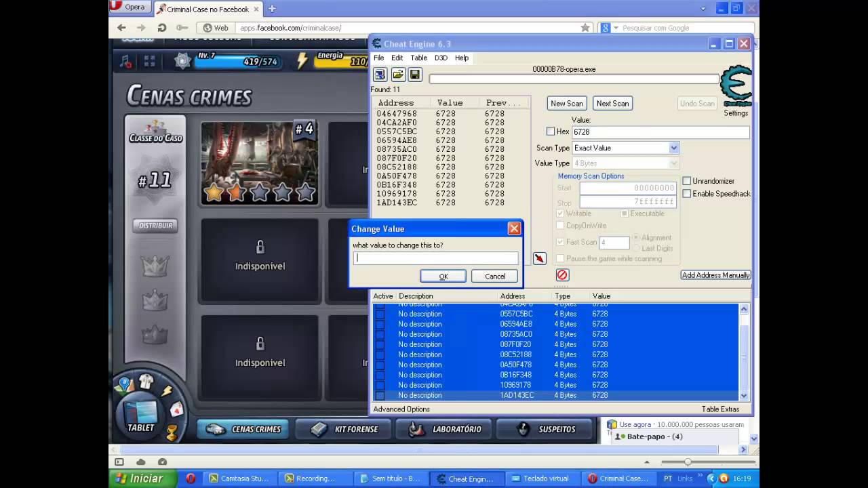Open Opera tab list dropdown arrow
The height and width of the screenshot is (488, 868).
(704, 8)
